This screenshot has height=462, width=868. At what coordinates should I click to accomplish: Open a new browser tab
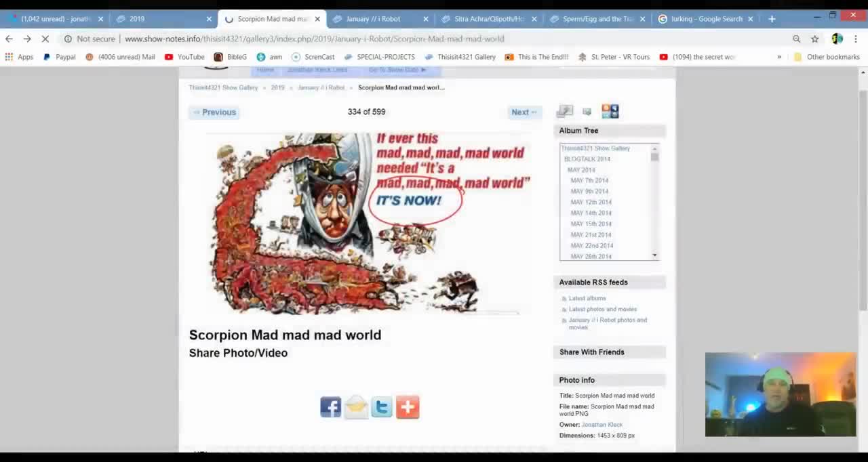[772, 19]
